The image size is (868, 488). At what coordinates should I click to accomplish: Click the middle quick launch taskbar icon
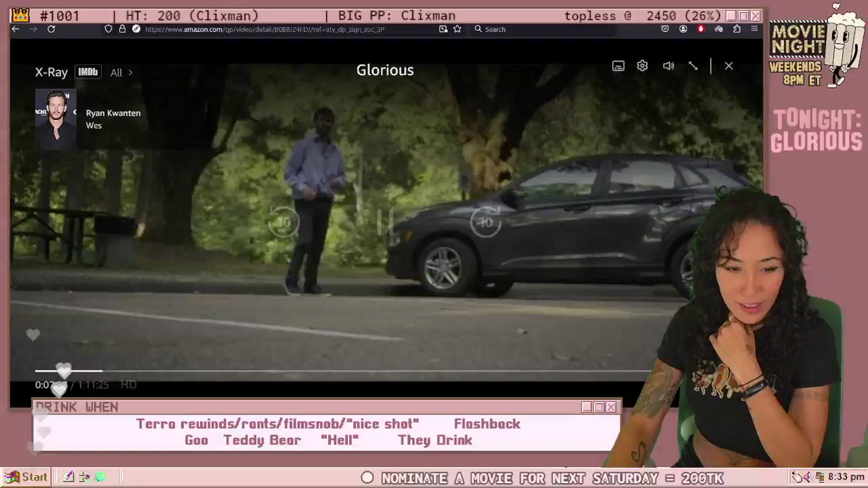(x=84, y=477)
